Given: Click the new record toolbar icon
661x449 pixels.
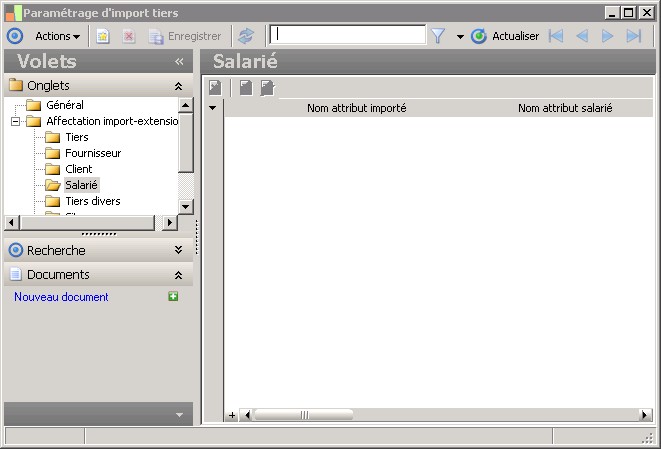Looking at the screenshot, I should [103, 37].
